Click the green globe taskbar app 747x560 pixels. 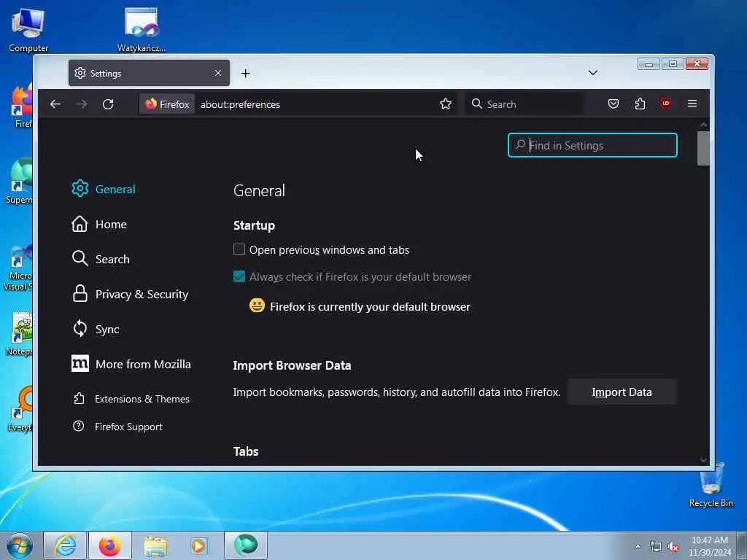pyautogui.click(x=245, y=545)
